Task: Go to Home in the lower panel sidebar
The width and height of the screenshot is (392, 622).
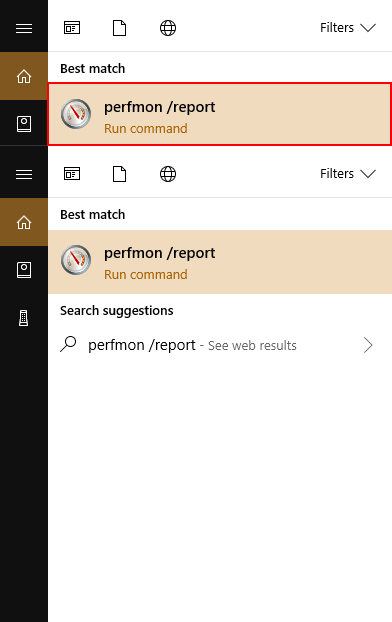Action: tap(24, 222)
